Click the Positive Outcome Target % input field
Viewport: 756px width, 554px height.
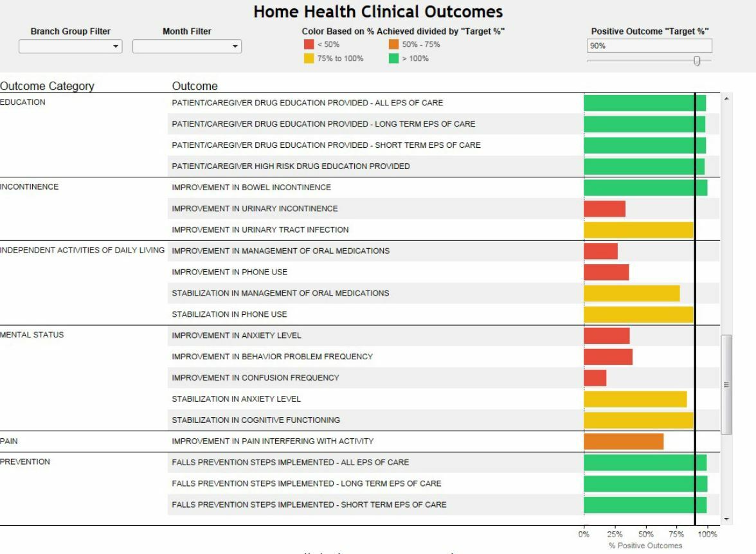pyautogui.click(x=649, y=45)
